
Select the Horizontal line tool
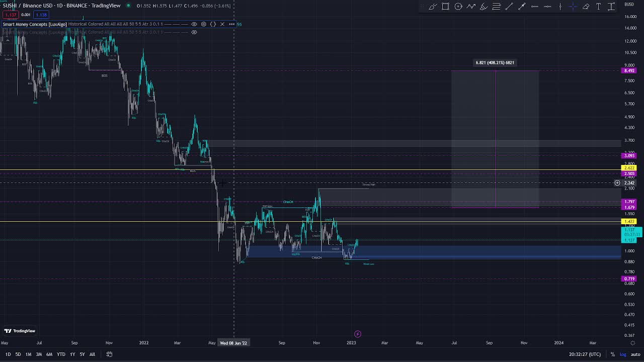pos(535,7)
